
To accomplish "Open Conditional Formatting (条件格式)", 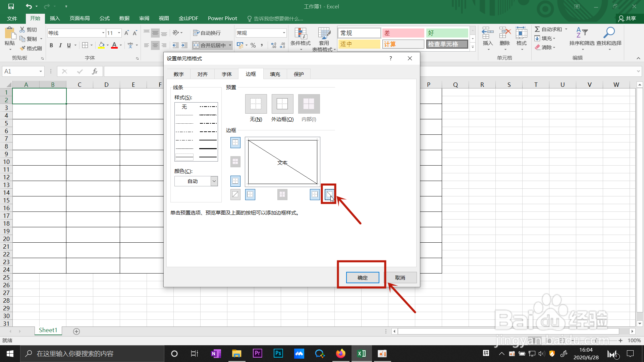I will pyautogui.click(x=300, y=39).
